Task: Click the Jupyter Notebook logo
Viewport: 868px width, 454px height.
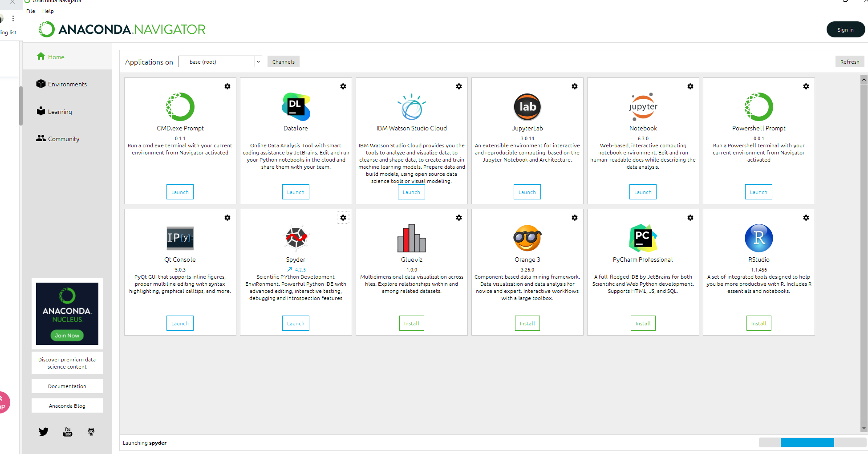Action: pos(643,107)
